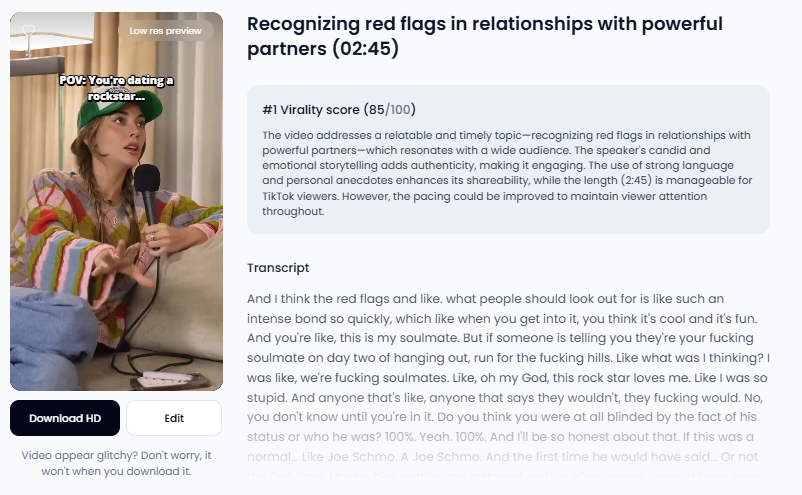Play the rockstar clip video preview
The width and height of the screenshot is (802, 495).
point(117,201)
